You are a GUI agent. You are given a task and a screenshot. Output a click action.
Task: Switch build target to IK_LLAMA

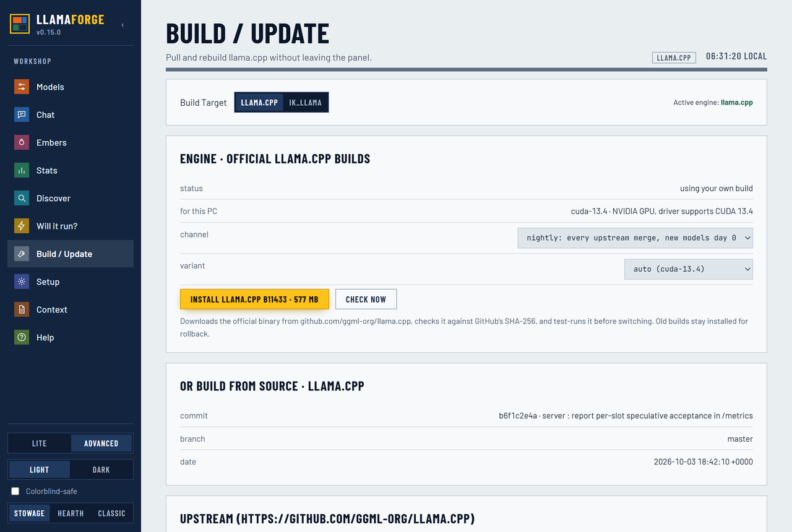coord(305,103)
